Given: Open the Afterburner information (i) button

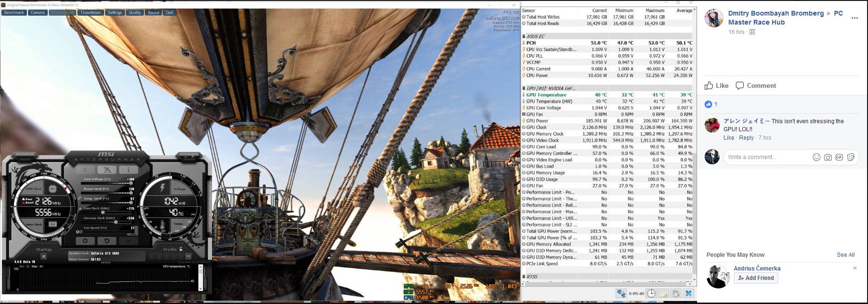Looking at the screenshot, I should point(128,170).
